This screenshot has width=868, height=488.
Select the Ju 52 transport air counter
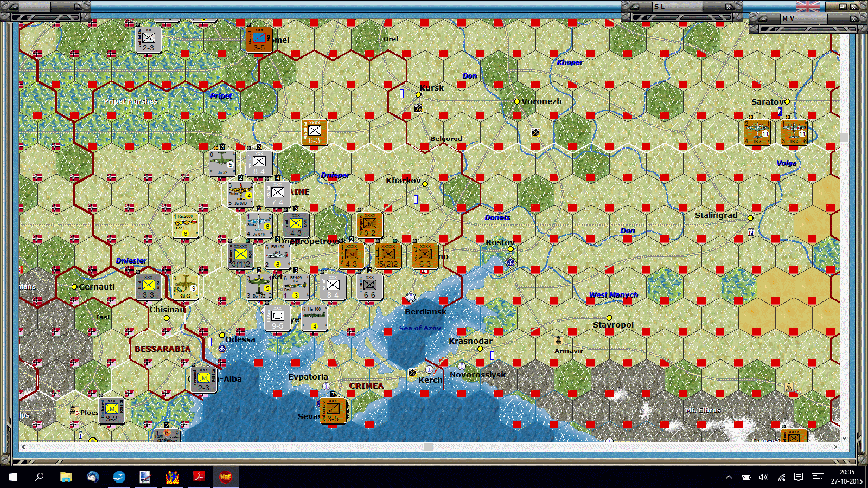tap(222, 163)
